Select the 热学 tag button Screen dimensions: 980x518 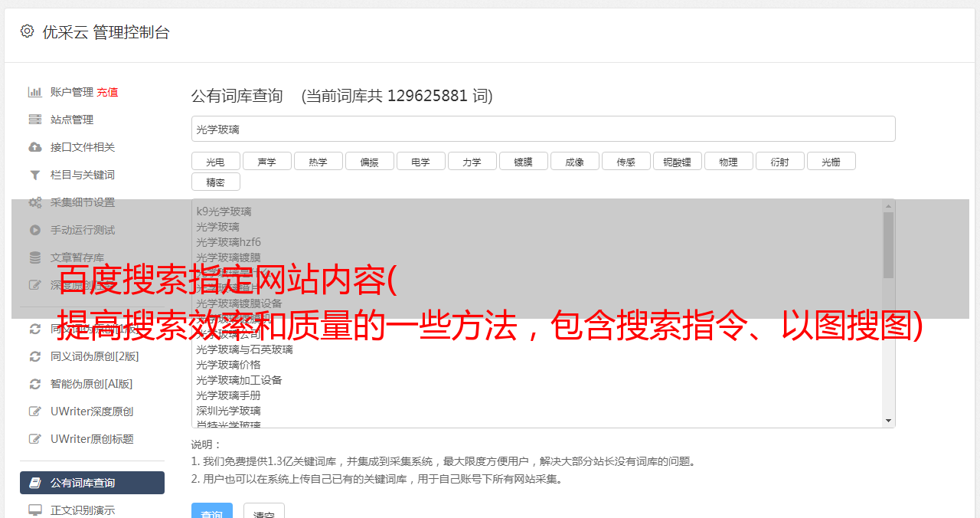[318, 161]
